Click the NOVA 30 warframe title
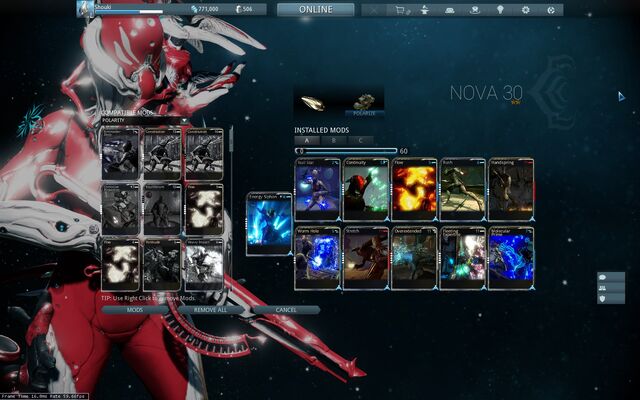 point(486,93)
